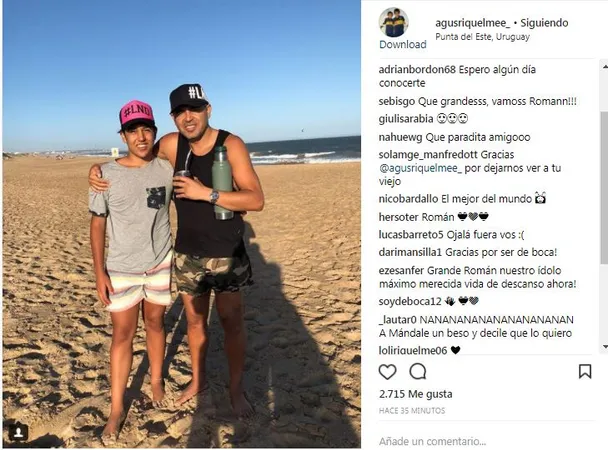Open nicobardallo commenter profile
The width and height of the screenshot is (608, 450).
point(408,199)
